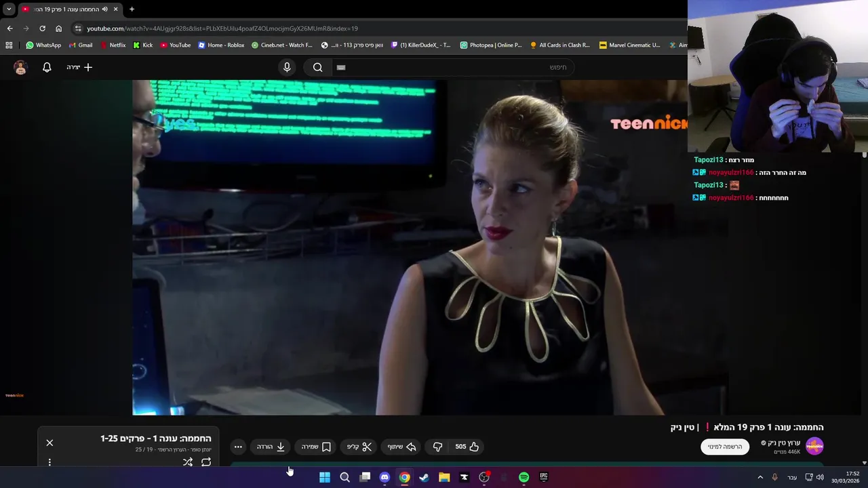Open the volume speaker tray icon

click(x=820, y=477)
